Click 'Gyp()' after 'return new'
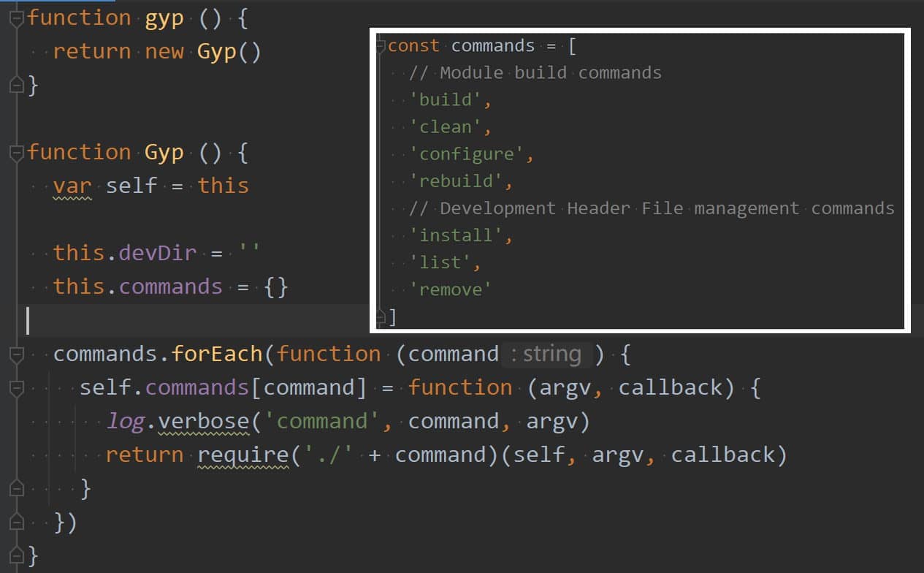This screenshot has width=924, height=573. coord(229,52)
